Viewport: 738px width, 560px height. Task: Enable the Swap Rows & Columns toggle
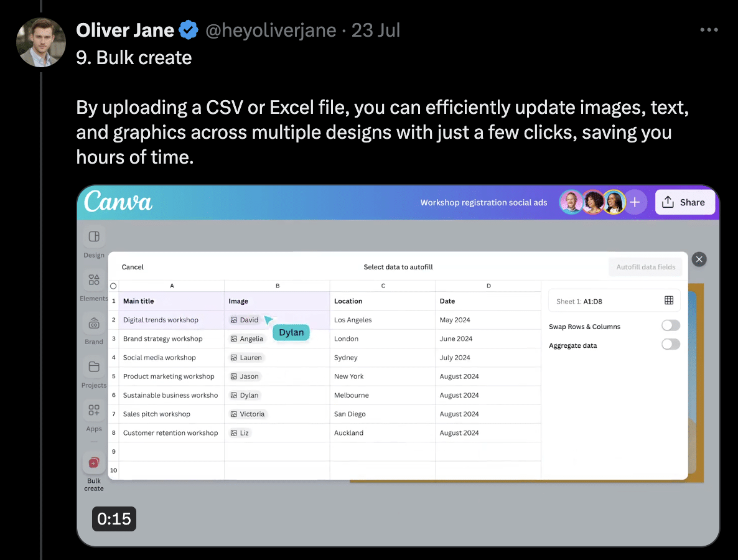tap(670, 325)
